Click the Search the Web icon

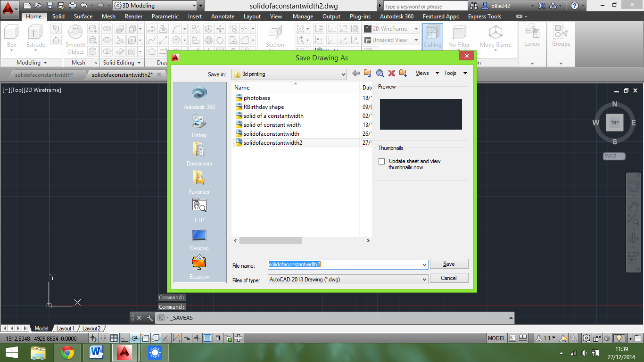[380, 73]
